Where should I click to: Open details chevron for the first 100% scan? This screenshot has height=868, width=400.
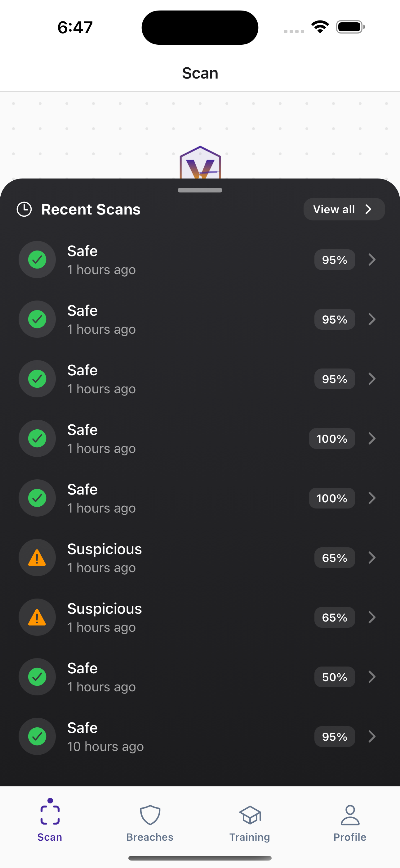[372, 438]
